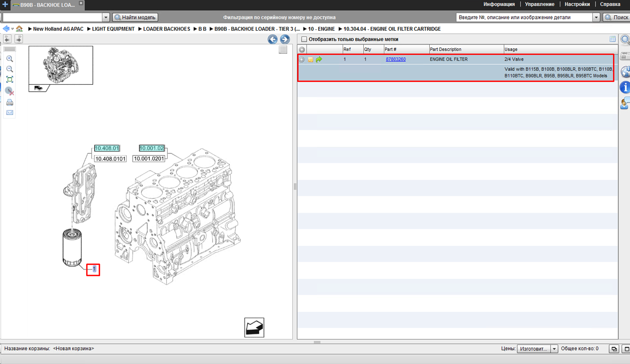The height and width of the screenshot is (364, 630).
Task: Add a note to the ENGINE OIL FILTER row
Action: click(x=310, y=60)
